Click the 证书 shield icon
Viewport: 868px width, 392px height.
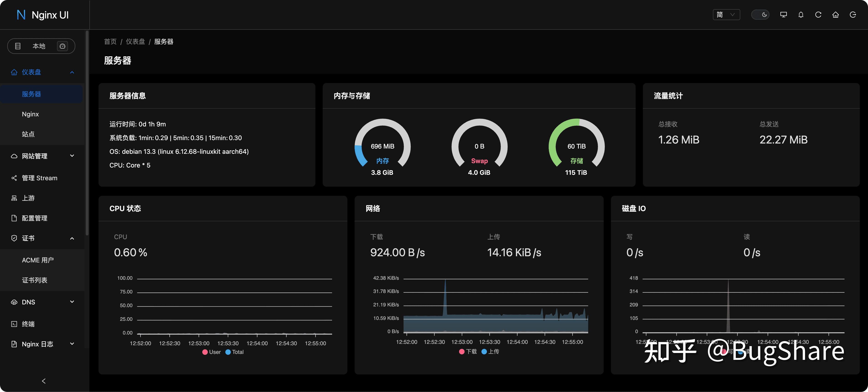coord(14,238)
